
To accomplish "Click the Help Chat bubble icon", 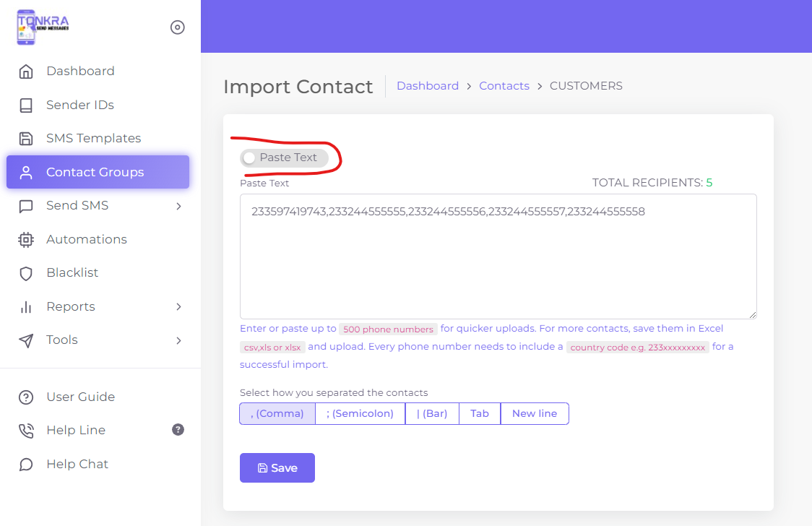I will pyautogui.click(x=26, y=465).
